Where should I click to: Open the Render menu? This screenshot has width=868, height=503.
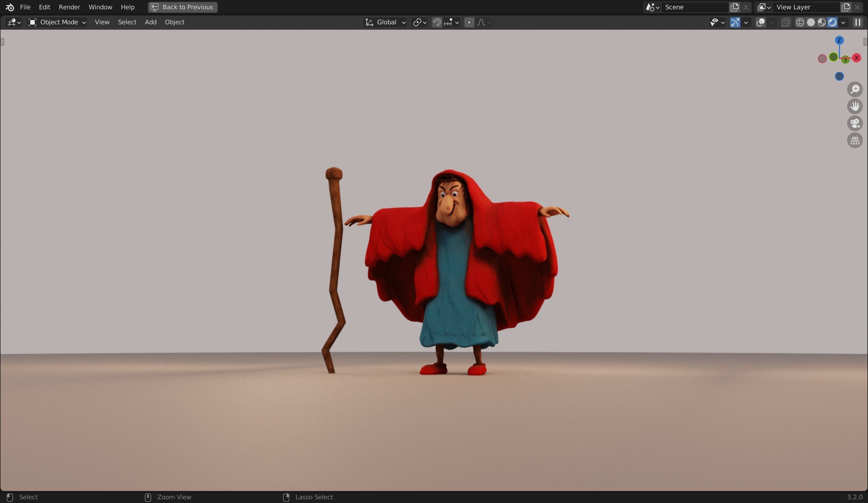click(x=69, y=7)
